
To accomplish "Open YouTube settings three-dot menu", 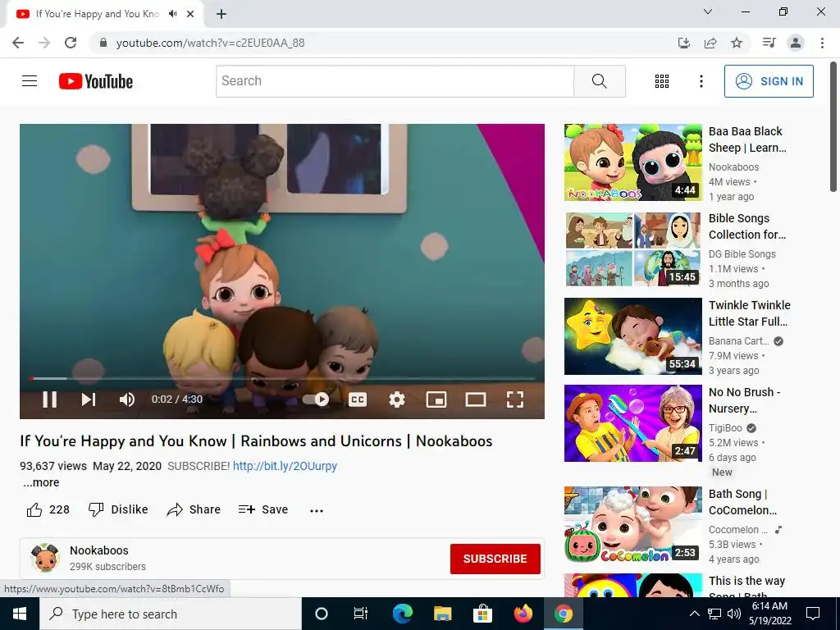I will click(701, 81).
